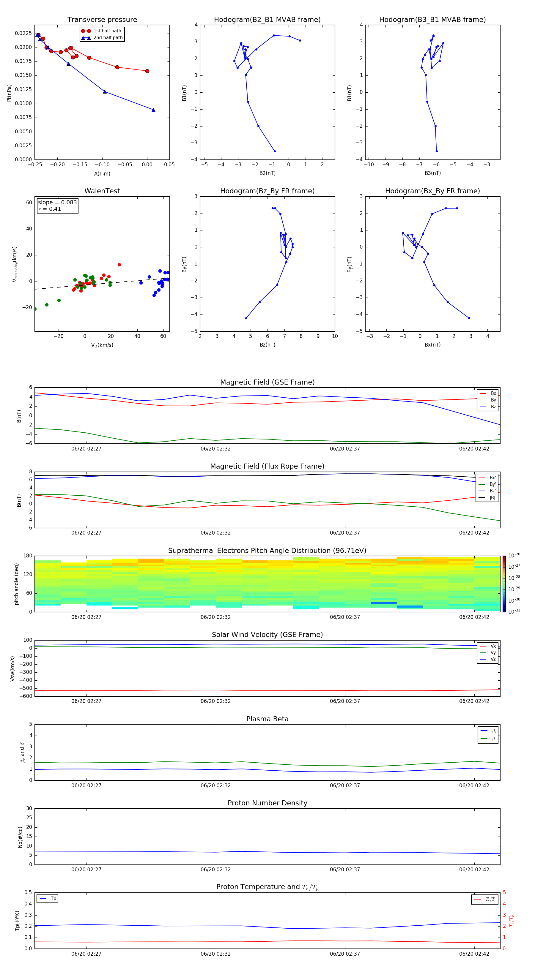The height and width of the screenshot is (980, 535).
Task: Click the 'B3(nT)' x-axis label
Action: click(x=432, y=173)
